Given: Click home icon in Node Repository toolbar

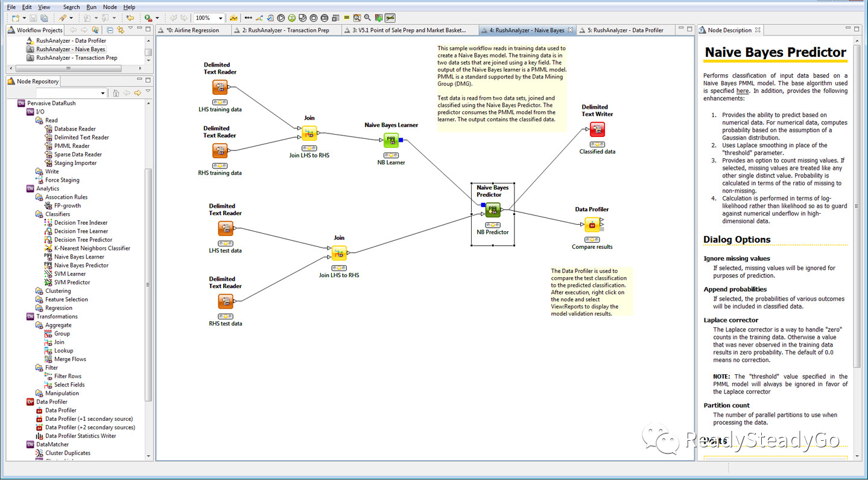Looking at the screenshot, I should pos(116,93).
